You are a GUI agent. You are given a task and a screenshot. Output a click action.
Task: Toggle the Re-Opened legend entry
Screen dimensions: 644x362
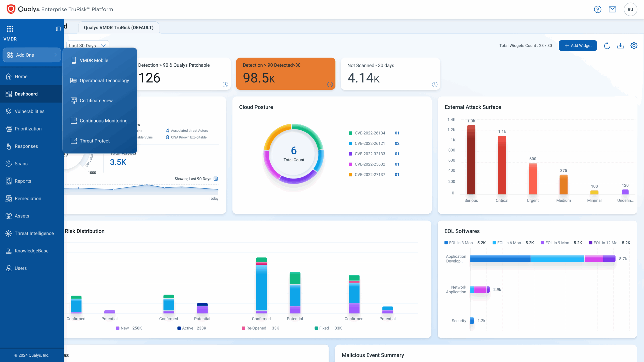(260, 328)
